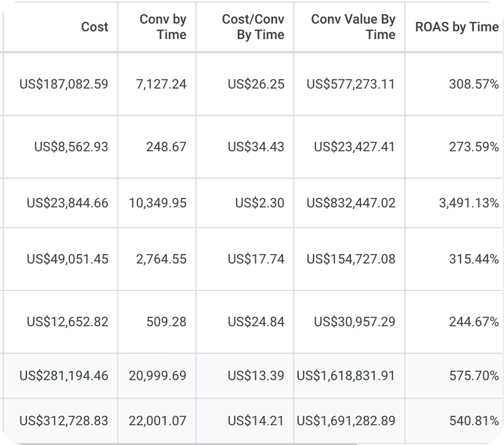The height and width of the screenshot is (445, 504).
Task: Select the 2,764.55 conversions cell
Action: point(161,259)
